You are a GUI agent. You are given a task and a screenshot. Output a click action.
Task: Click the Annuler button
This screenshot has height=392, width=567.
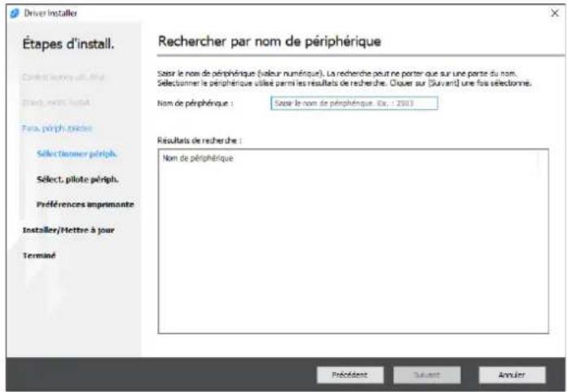click(x=512, y=375)
